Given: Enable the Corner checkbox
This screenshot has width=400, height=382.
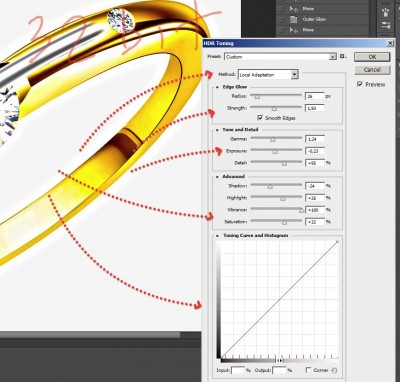Looking at the screenshot, I should point(308,370).
